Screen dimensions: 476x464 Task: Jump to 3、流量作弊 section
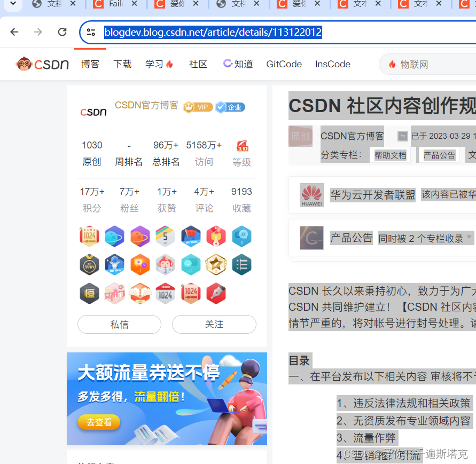[x=366, y=438]
